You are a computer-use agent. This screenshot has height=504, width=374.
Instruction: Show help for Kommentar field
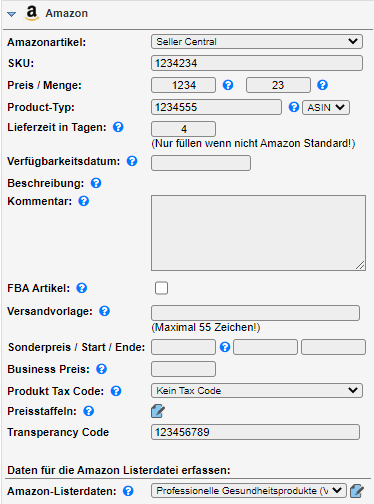click(x=84, y=201)
